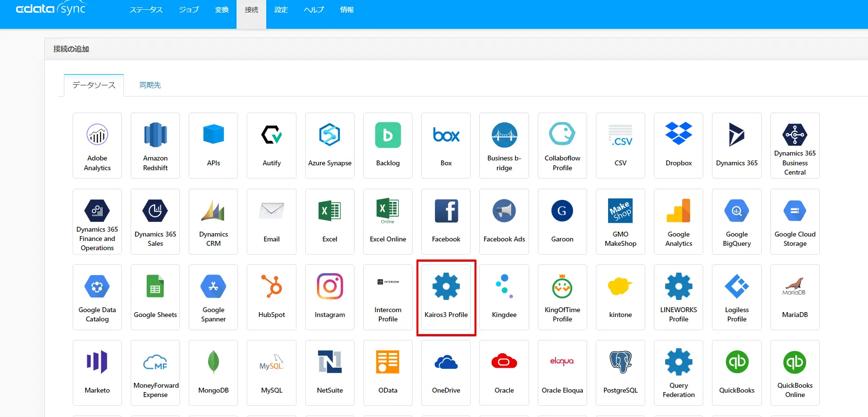Select the Dropbox data source icon
The width and height of the screenshot is (868, 417).
click(679, 134)
